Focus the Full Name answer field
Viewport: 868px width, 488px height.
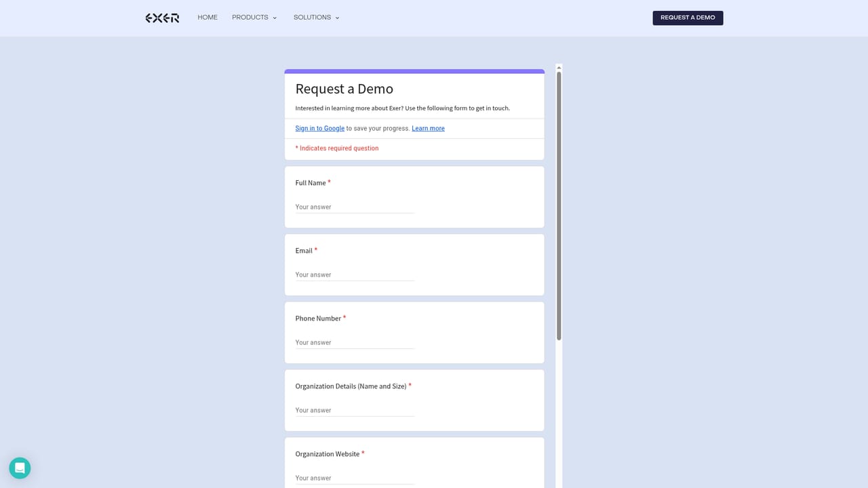pos(355,207)
